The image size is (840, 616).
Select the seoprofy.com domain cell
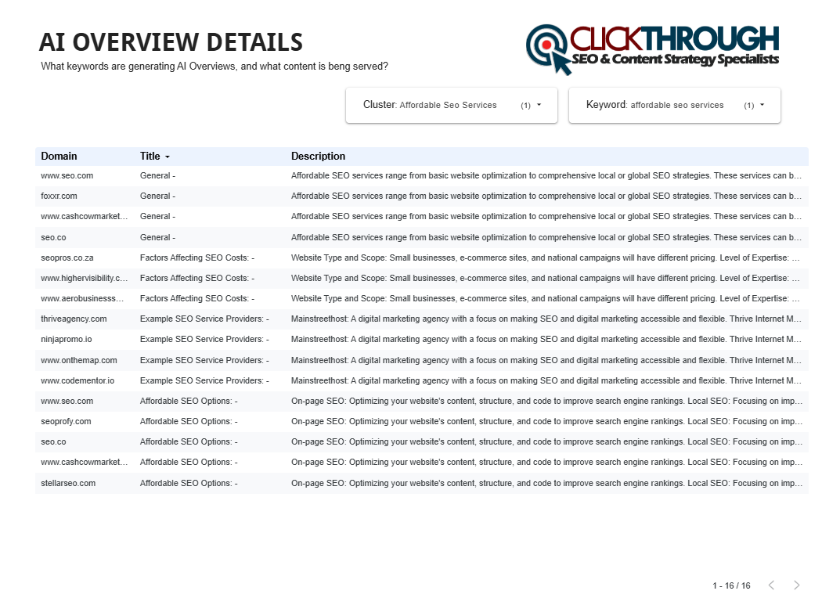[x=66, y=421]
